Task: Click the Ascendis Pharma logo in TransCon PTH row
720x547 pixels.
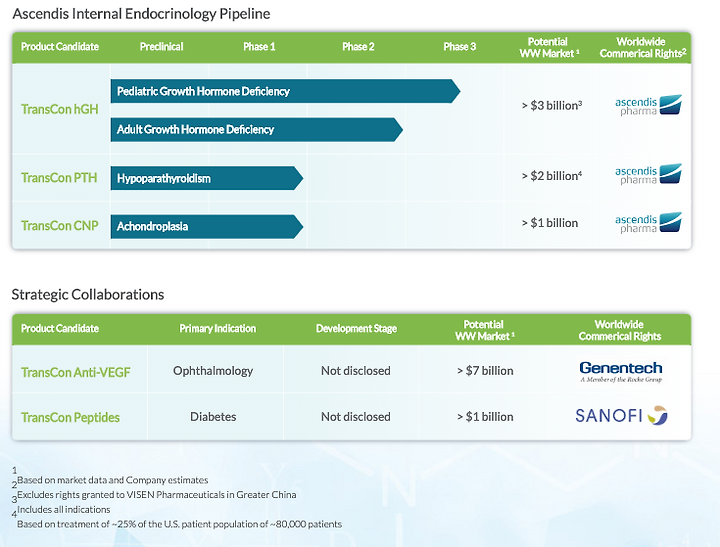Action: pos(648,175)
